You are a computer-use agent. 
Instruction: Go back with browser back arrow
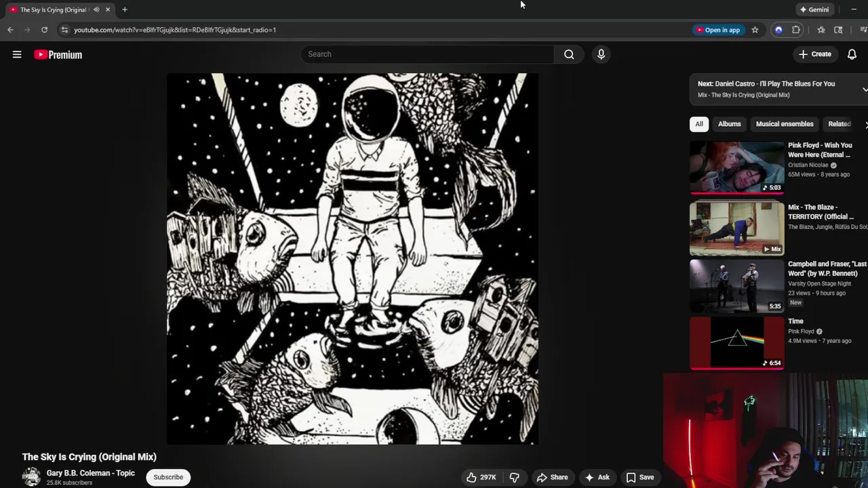pyautogui.click(x=10, y=30)
